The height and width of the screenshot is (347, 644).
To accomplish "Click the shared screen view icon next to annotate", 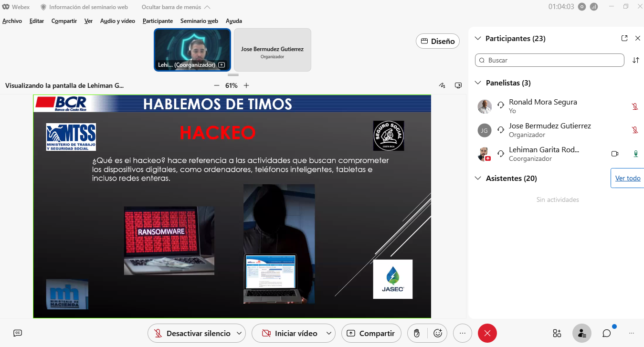I will pyautogui.click(x=458, y=85).
